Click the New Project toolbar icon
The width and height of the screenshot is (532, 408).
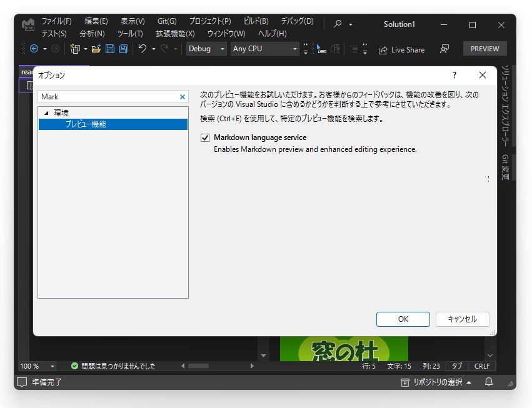(x=74, y=49)
